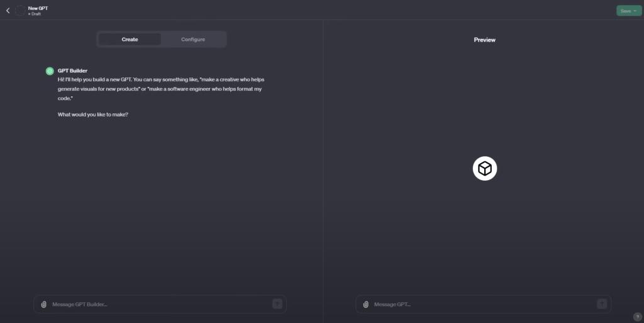Send the message to GPT Builder
644x323 pixels.
pos(277,304)
